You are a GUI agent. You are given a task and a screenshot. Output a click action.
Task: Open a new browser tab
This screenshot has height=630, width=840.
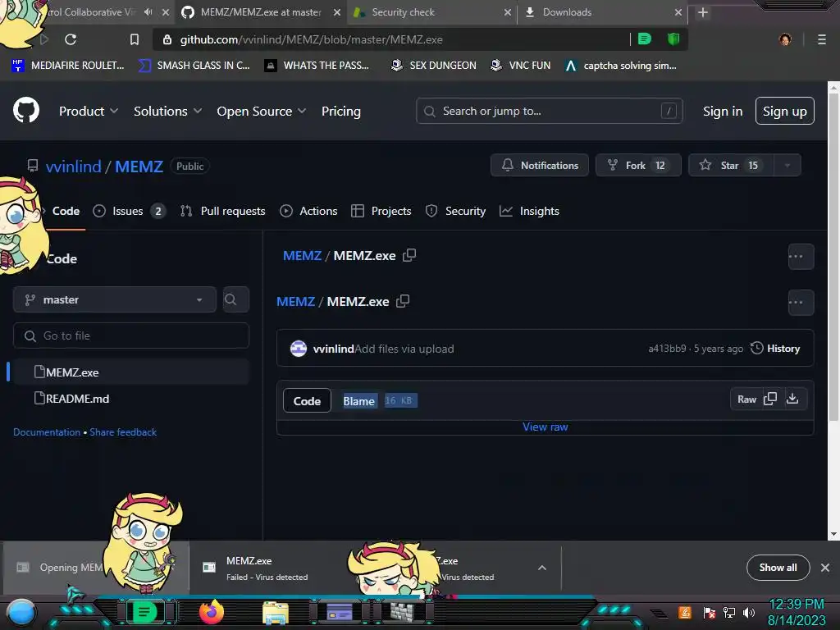703,12
